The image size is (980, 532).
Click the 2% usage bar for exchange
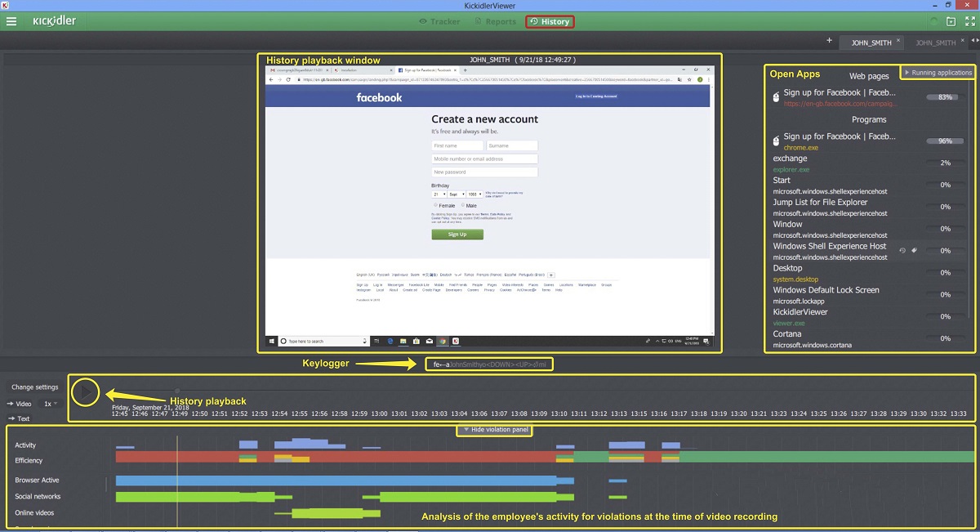click(946, 163)
